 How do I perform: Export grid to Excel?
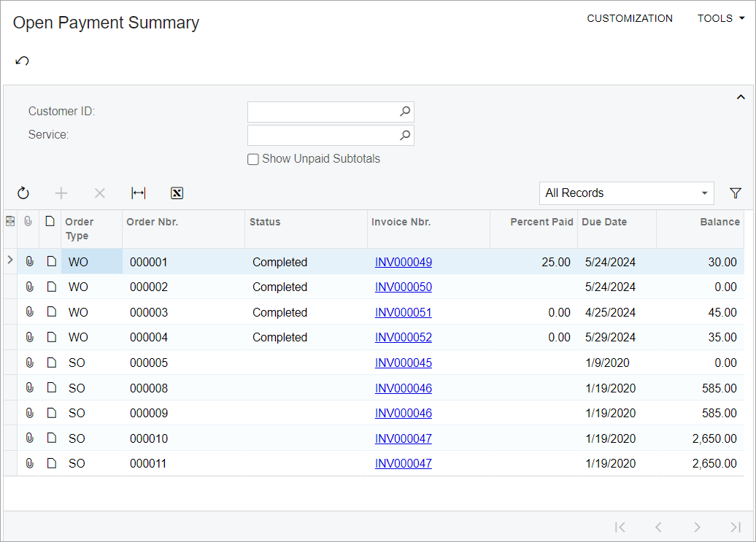[x=177, y=193]
